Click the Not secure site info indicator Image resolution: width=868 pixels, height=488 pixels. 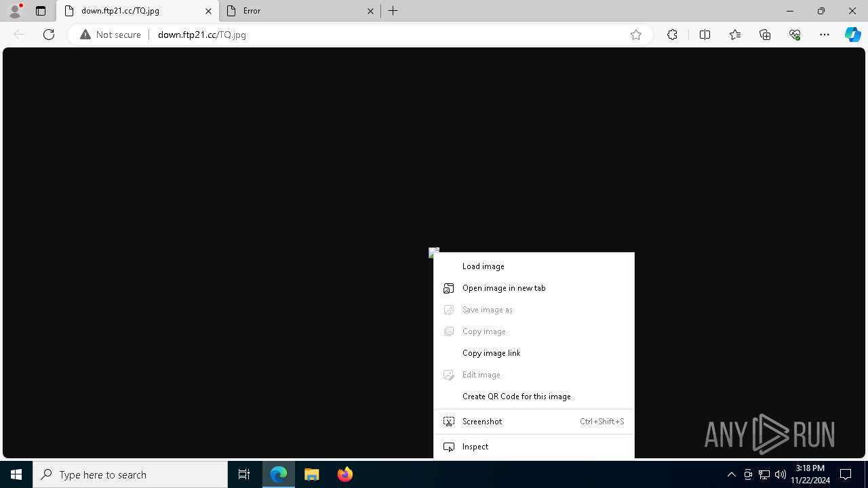[x=111, y=35]
